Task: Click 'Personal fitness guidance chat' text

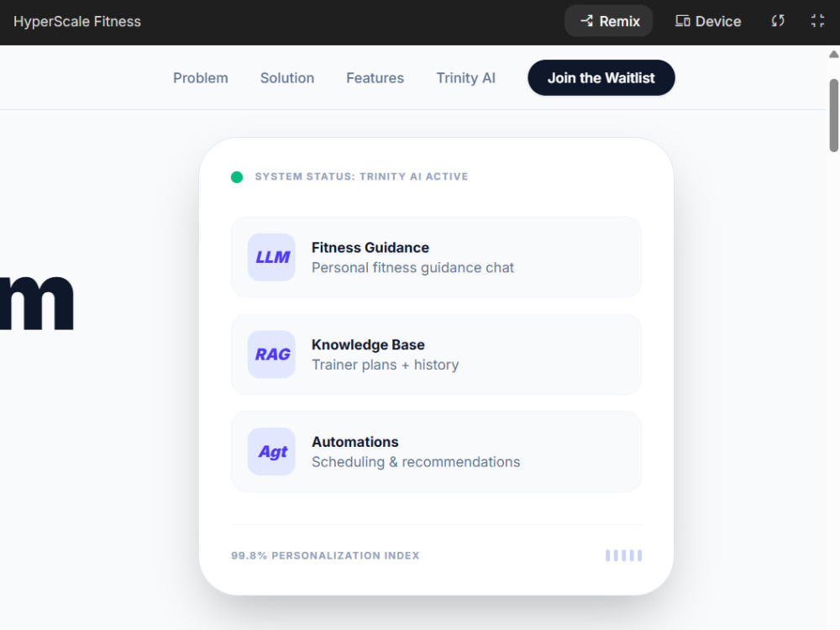Action: click(412, 267)
